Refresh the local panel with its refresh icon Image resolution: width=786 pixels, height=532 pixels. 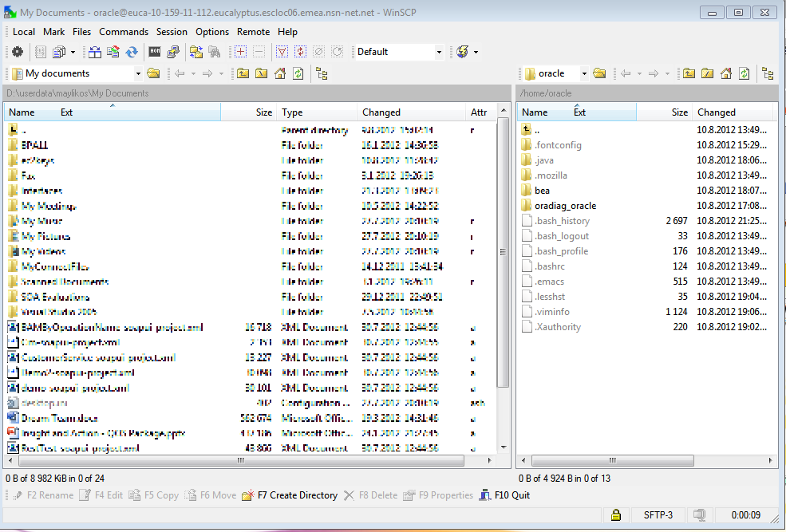click(298, 73)
